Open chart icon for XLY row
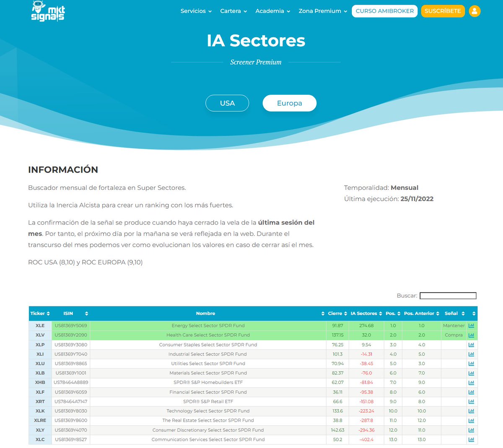 point(471,430)
